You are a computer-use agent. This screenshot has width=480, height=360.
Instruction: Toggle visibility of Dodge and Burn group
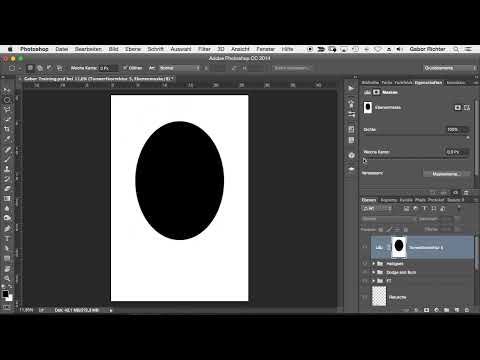pyautogui.click(x=365, y=272)
